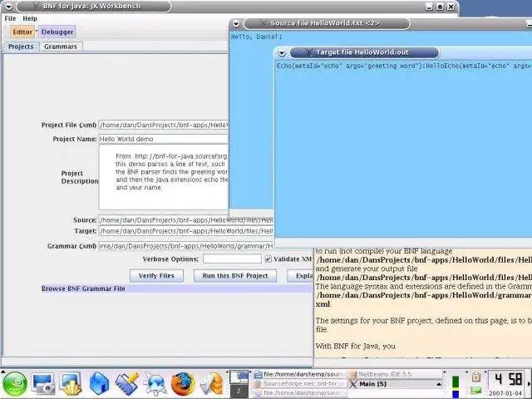532x399 pixels.
Task: Click the 'With BNF for Java, you' help text
Action: (x=356, y=347)
